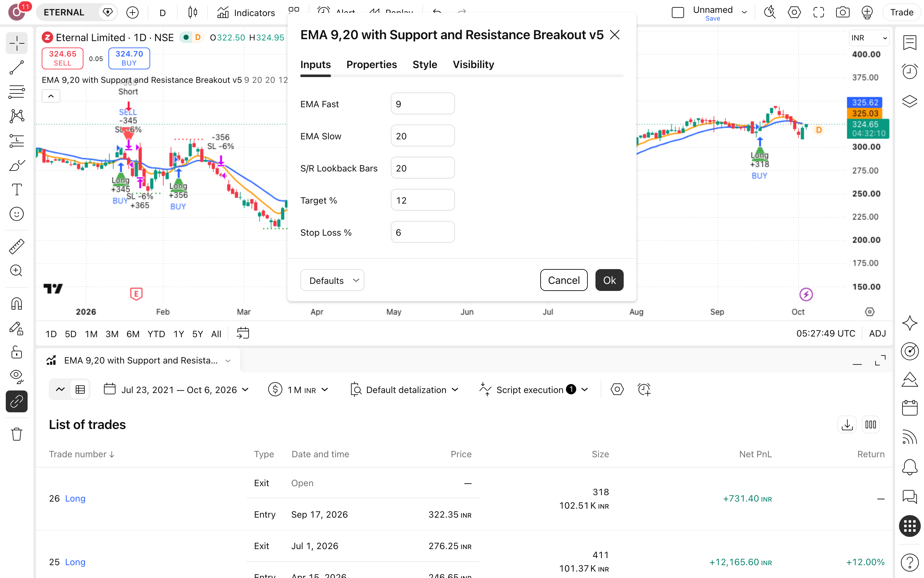Open the help center question icon

(910, 562)
